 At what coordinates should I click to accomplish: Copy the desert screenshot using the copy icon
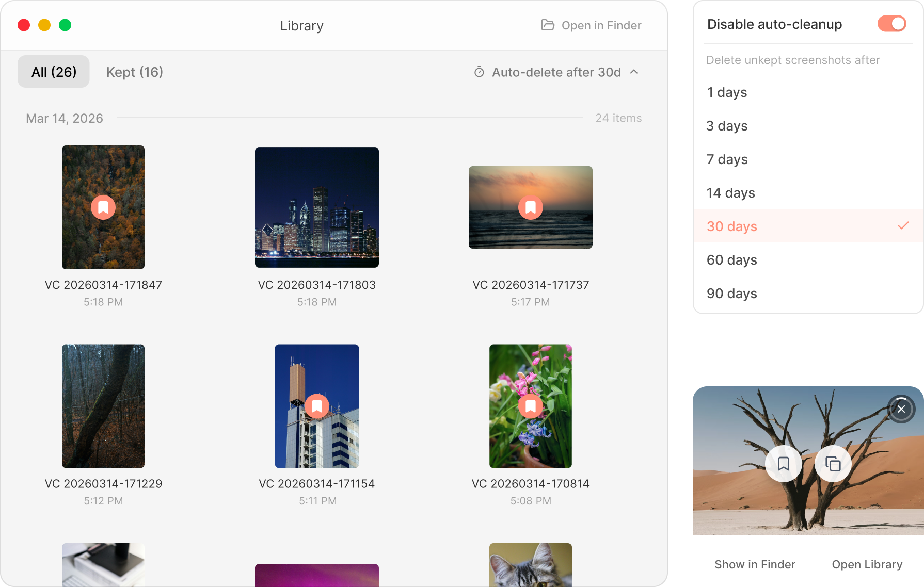833,464
